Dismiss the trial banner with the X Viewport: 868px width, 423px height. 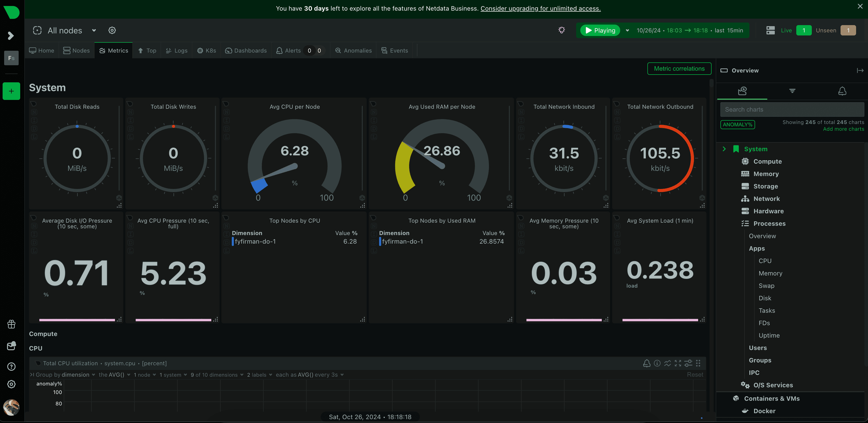coord(860,6)
